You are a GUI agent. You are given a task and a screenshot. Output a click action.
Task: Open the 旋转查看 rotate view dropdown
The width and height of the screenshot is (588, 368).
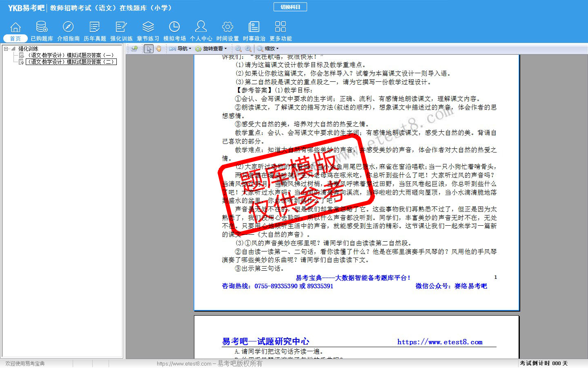point(211,49)
